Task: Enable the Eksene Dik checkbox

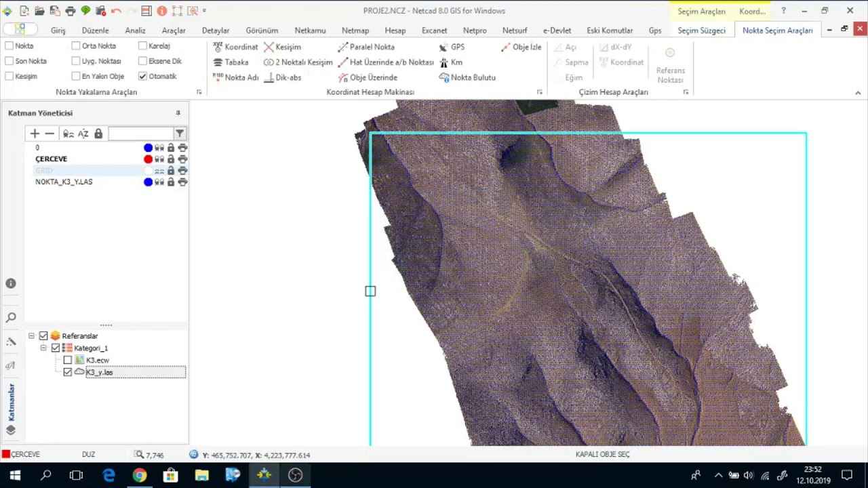Action: (x=142, y=61)
